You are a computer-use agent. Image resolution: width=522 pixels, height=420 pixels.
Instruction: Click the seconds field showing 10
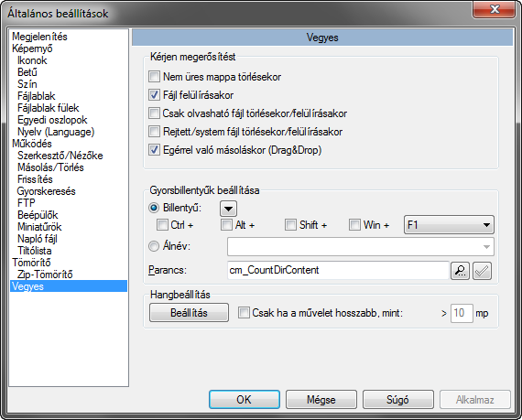tap(462, 313)
